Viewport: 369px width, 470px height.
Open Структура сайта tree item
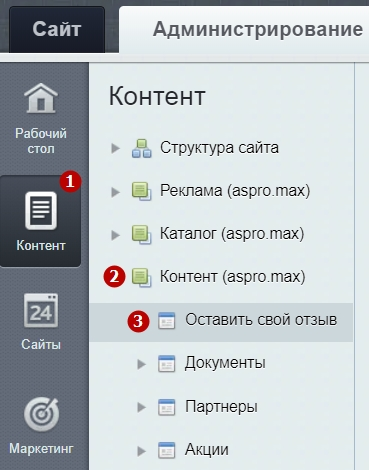pos(219,148)
